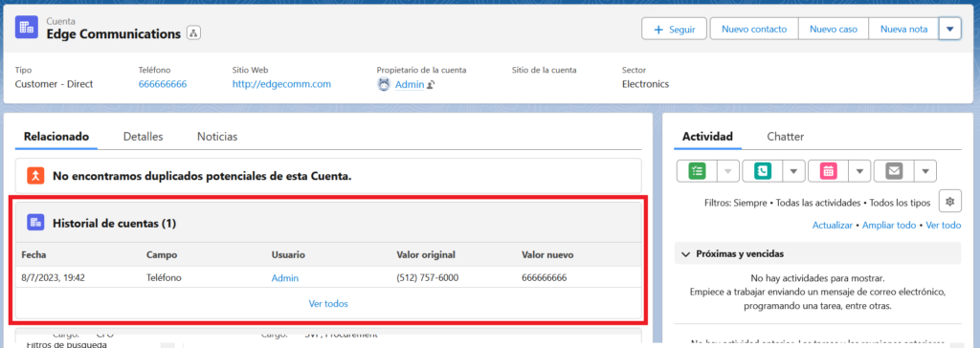Click the new value 666666666 in history
This screenshot has width=980, height=348.
[x=545, y=278]
